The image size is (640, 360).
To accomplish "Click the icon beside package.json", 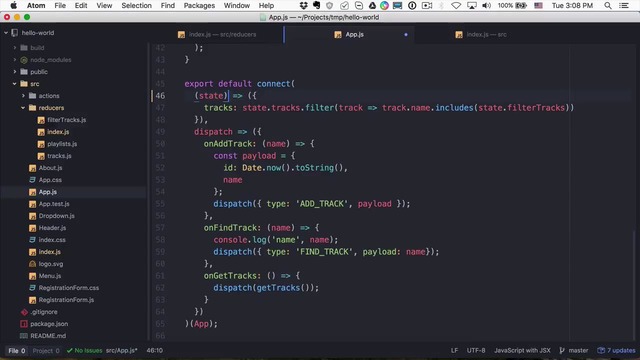I will coord(24,324).
